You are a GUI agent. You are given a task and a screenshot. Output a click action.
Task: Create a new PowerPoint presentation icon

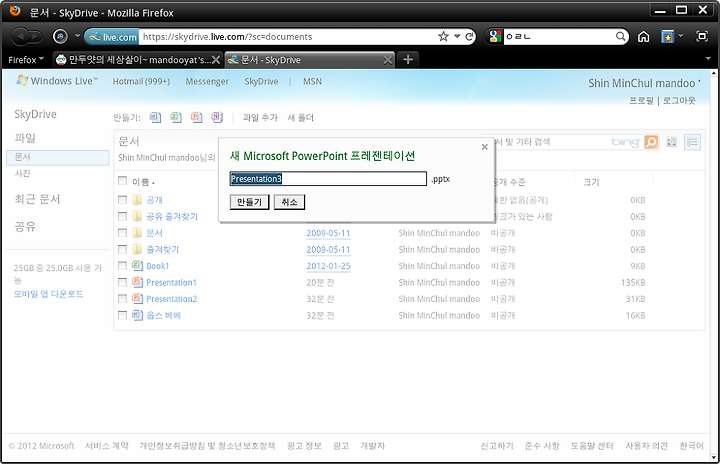click(197, 118)
